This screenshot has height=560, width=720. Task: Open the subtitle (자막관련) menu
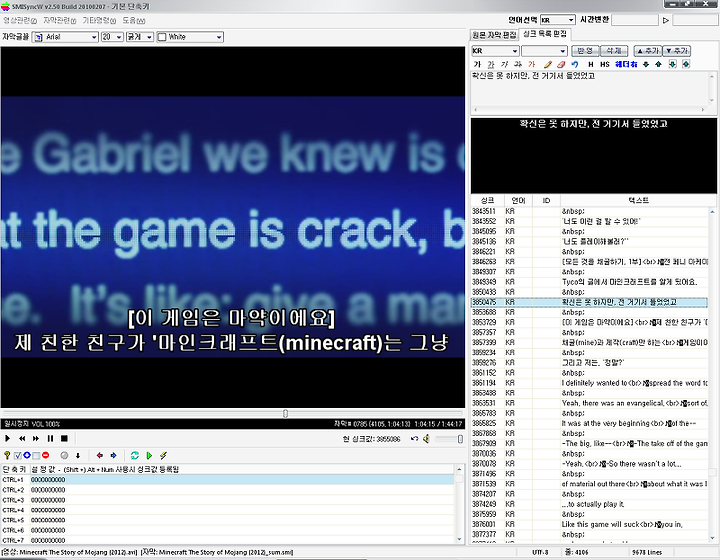(x=60, y=20)
